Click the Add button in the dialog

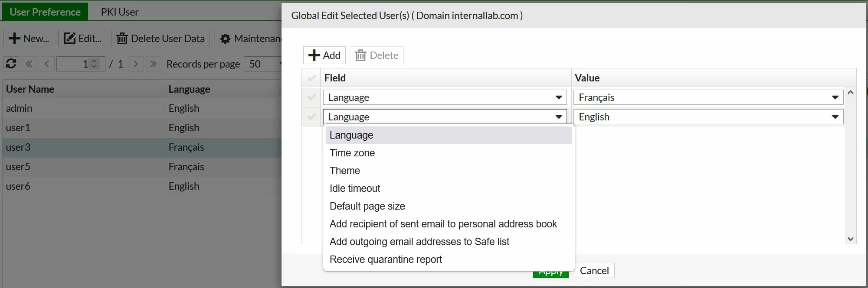324,55
